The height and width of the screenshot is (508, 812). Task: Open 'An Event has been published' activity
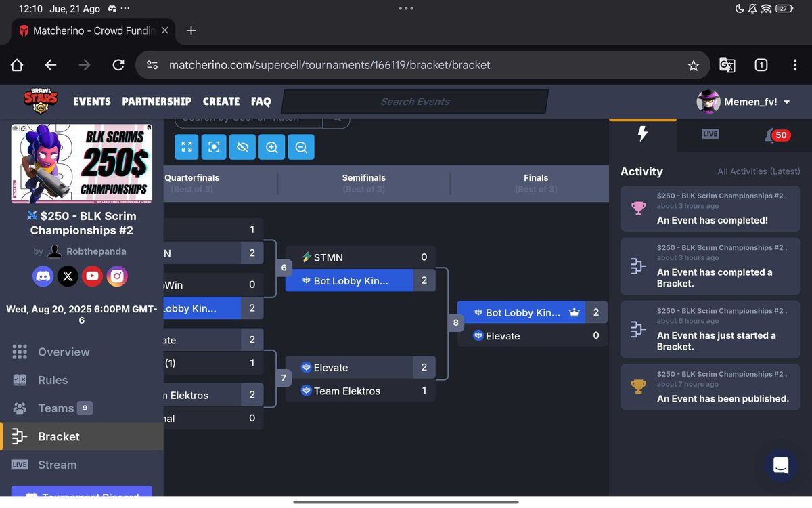coord(710,387)
